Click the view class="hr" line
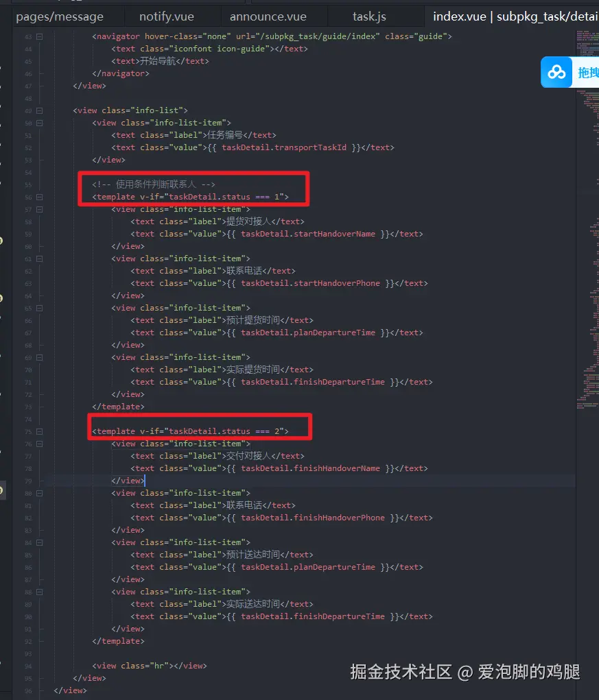This screenshot has width=599, height=700. pos(150,666)
